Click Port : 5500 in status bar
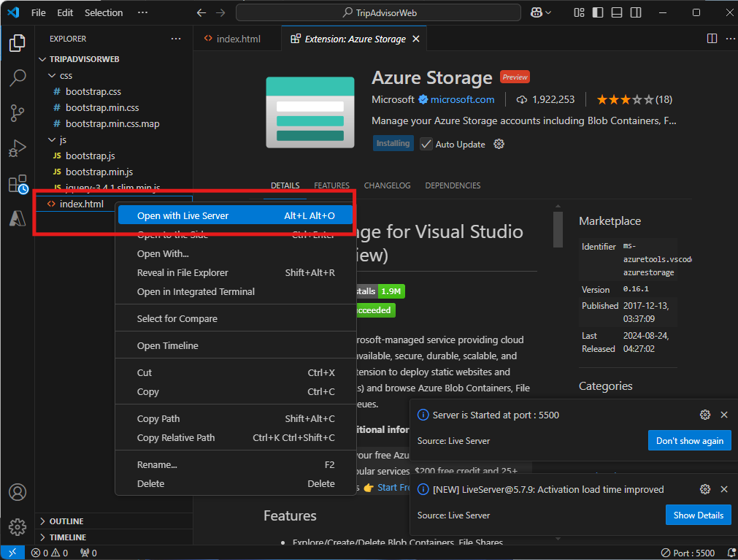This screenshot has height=560, width=738. pyautogui.click(x=688, y=553)
